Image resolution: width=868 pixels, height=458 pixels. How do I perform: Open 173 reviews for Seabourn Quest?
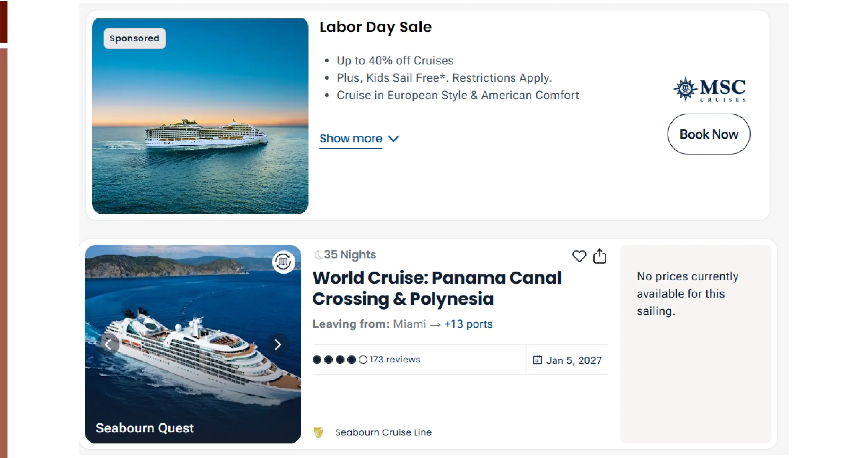coord(394,360)
